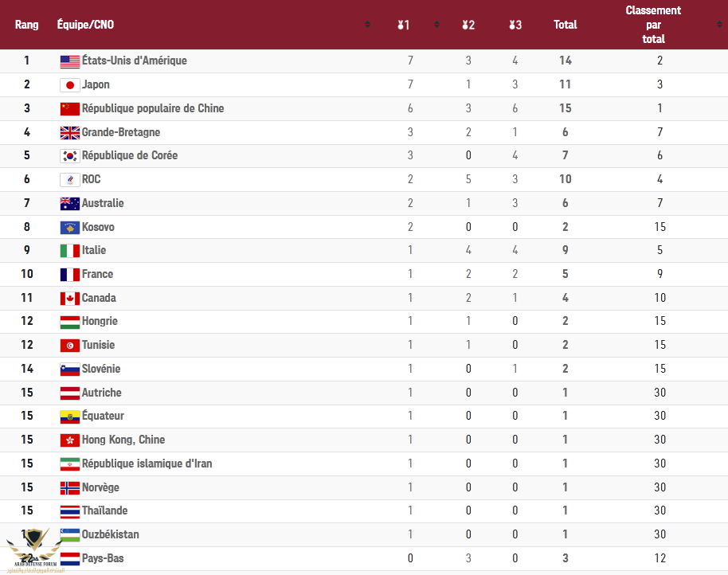The width and height of the screenshot is (728, 575).
Task: Click the Kosovo flag icon
Action: click(69, 228)
